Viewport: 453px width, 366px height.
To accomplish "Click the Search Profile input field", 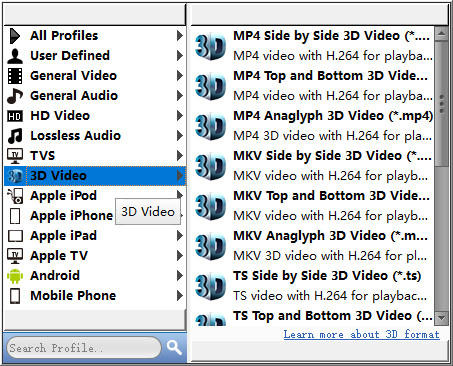I will 84,348.
